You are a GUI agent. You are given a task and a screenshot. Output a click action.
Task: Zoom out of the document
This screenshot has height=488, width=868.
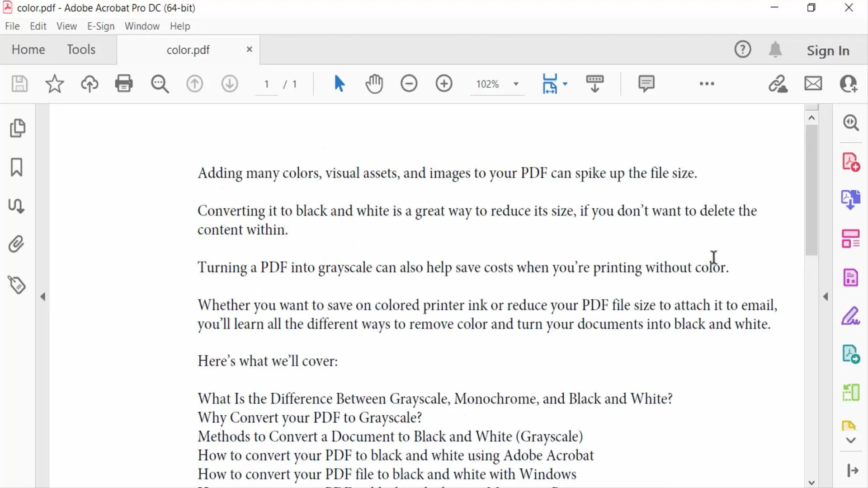coord(409,84)
